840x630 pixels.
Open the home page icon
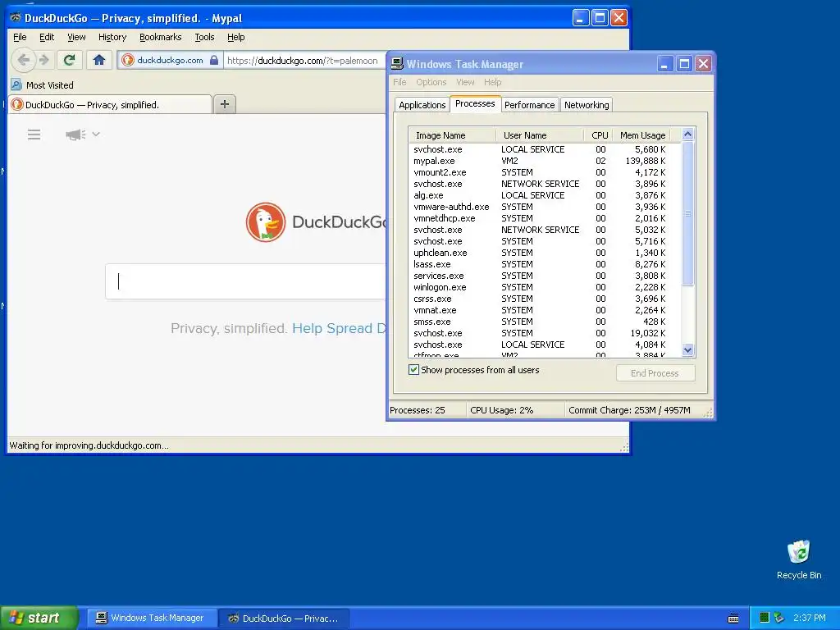(99, 60)
